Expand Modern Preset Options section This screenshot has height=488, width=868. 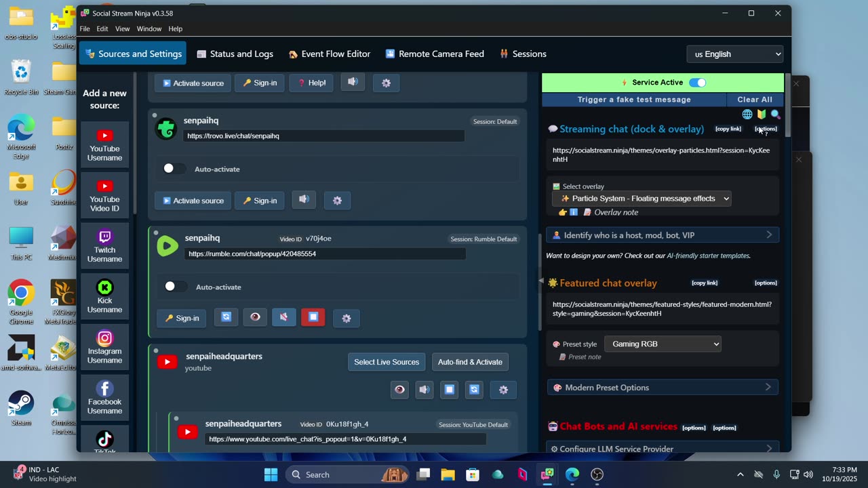[663, 387]
